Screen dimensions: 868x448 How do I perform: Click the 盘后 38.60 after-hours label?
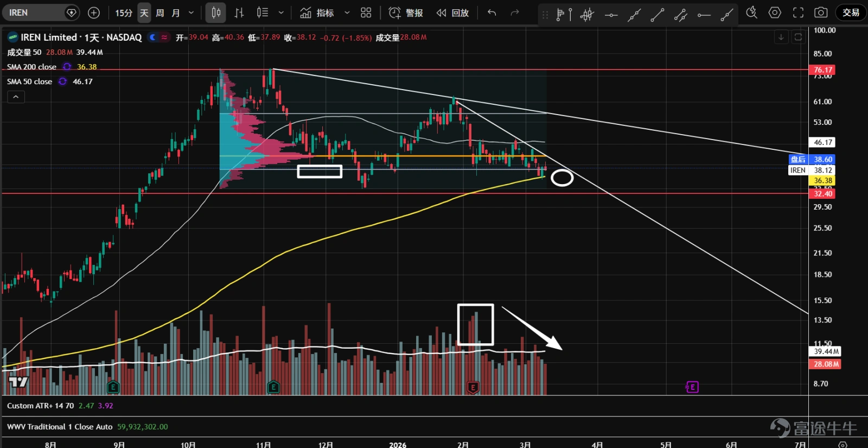coord(812,159)
